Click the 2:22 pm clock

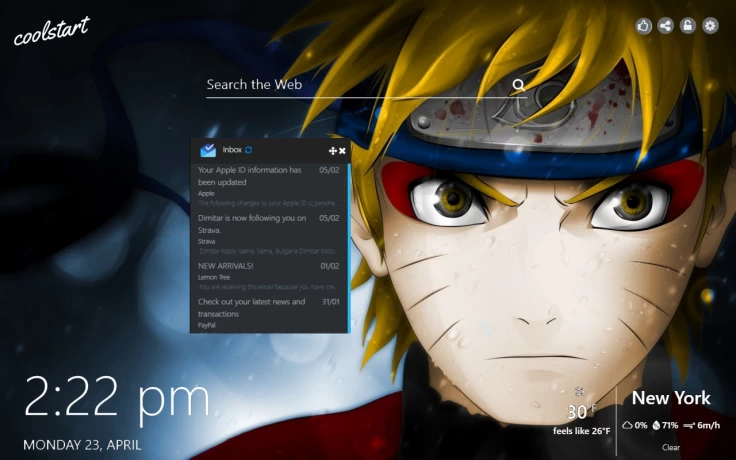click(x=117, y=399)
